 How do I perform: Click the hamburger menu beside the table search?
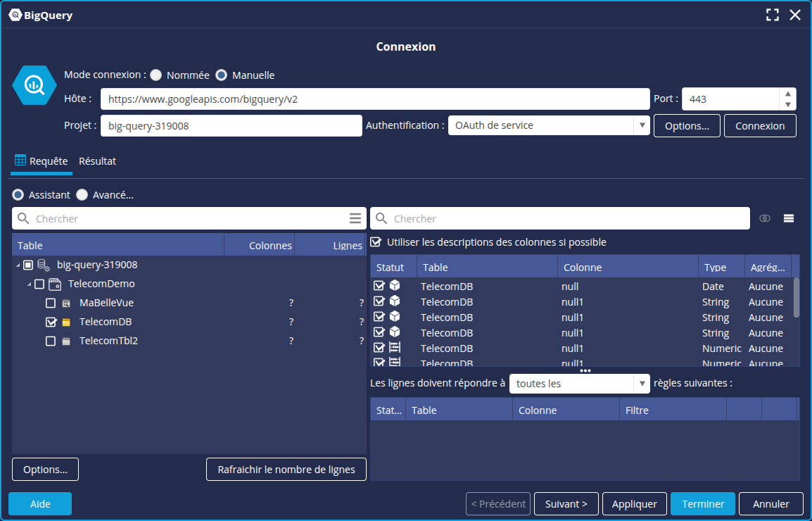pyautogui.click(x=355, y=218)
